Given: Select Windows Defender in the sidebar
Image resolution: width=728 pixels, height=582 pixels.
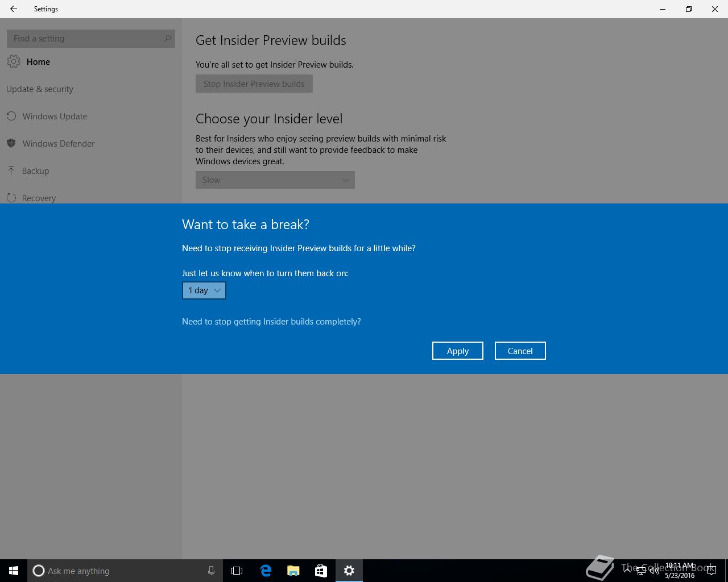Looking at the screenshot, I should point(91,144).
